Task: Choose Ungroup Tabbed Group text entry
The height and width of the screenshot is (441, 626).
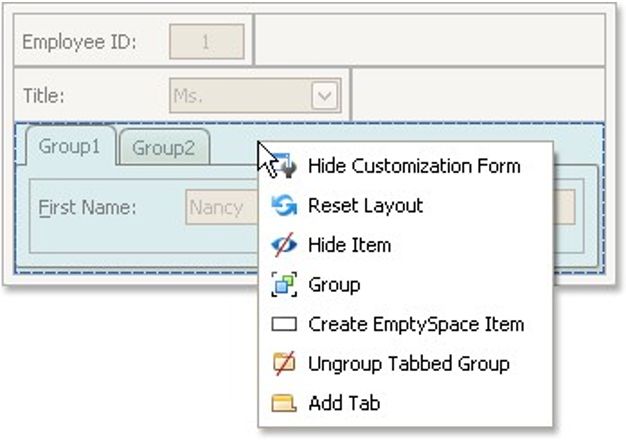Action: 409,364
